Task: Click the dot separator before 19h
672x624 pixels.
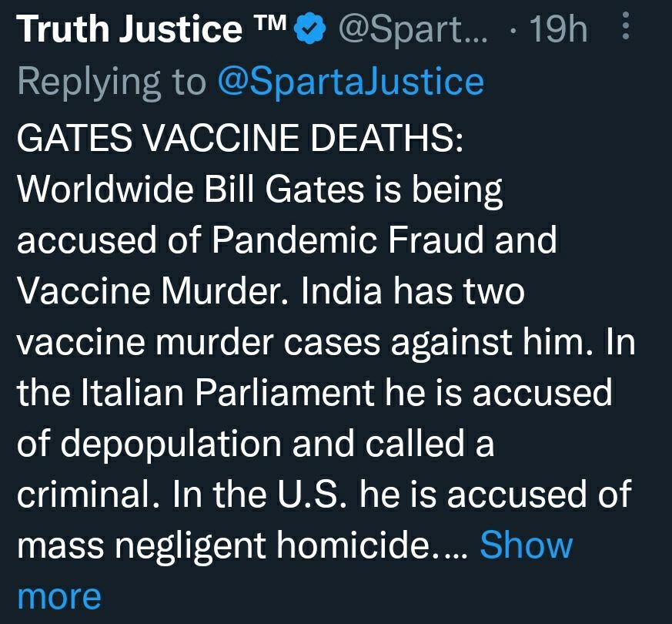Action: [x=512, y=32]
